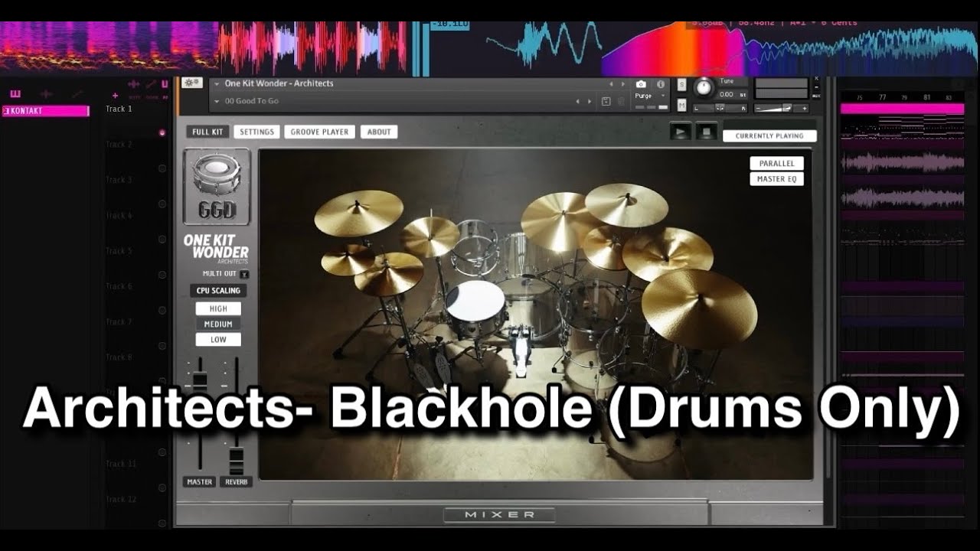This screenshot has height=551, width=980.
Task: Click the Tune knob
Action: coord(704,87)
